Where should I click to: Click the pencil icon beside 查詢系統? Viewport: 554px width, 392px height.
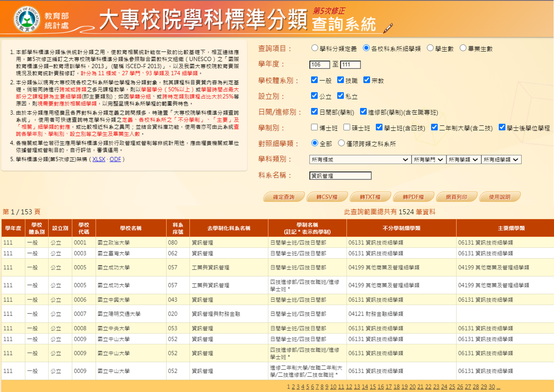click(x=388, y=28)
